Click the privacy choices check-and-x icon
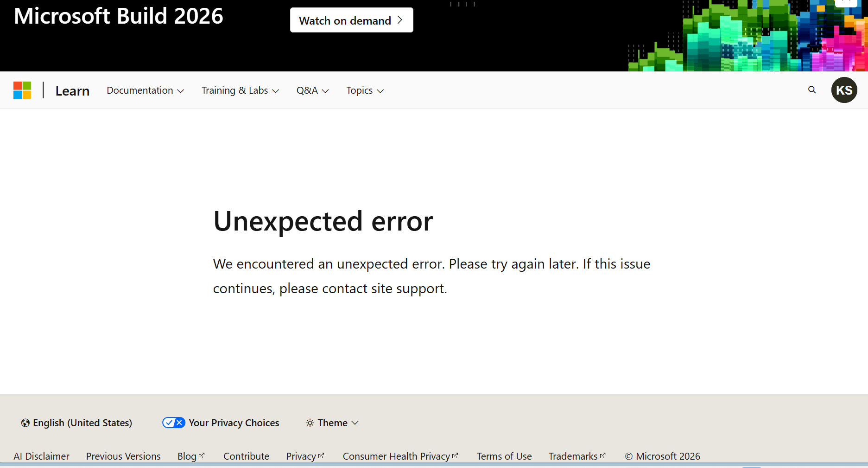The height and width of the screenshot is (468, 868). (x=174, y=423)
